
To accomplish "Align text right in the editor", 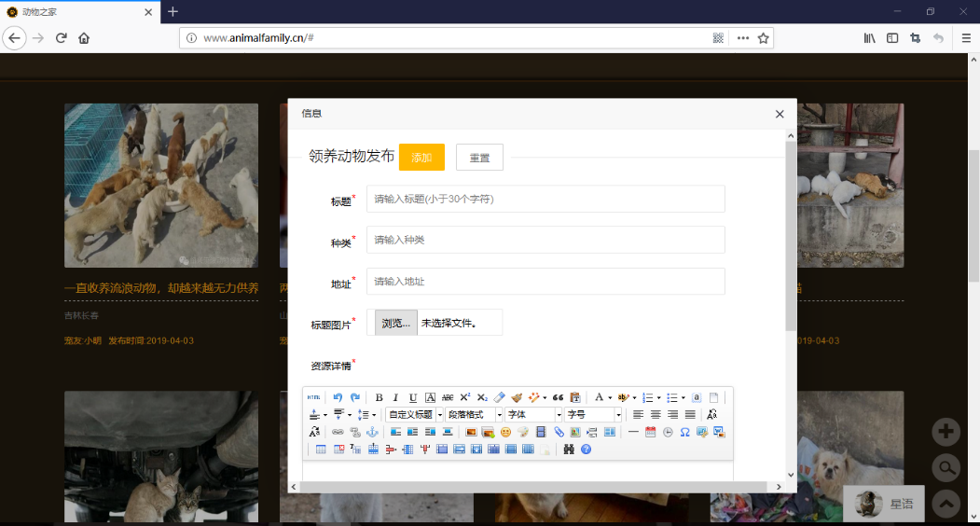I will pyautogui.click(x=672, y=415).
